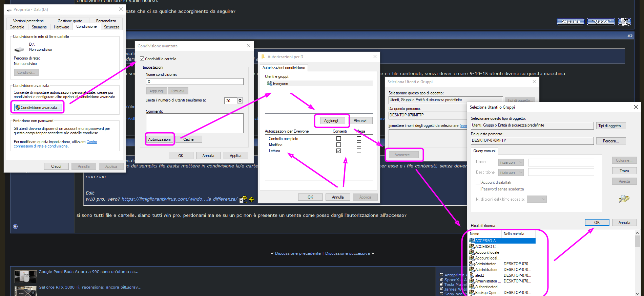Open the Hardware tab
The height and width of the screenshot is (296, 644).
pos(62,27)
